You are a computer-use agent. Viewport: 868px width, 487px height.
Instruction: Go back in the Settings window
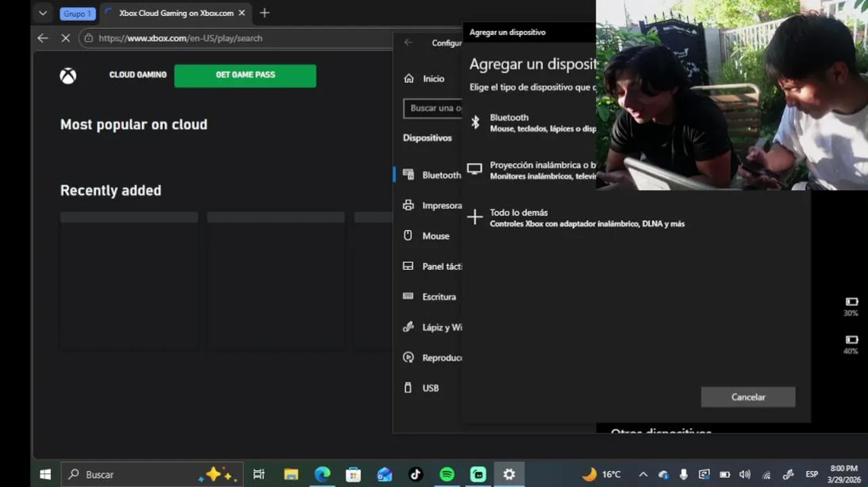tap(408, 43)
